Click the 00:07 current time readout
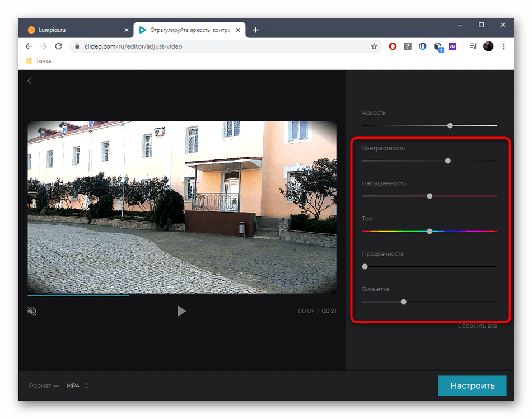 pyautogui.click(x=306, y=311)
